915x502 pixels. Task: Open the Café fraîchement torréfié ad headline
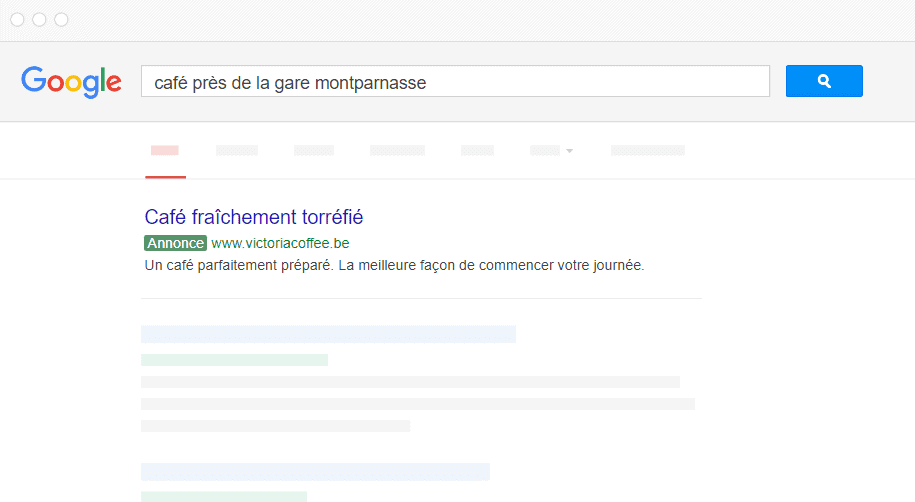pyautogui.click(x=254, y=217)
